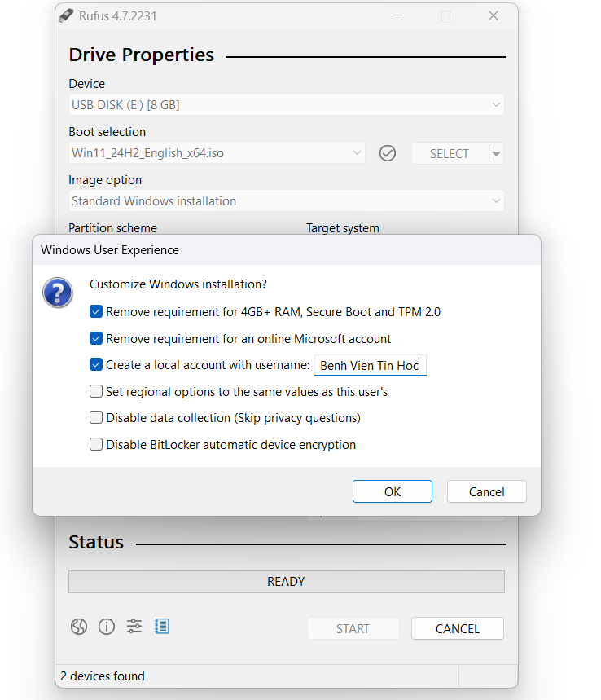Enable Disable data collection checkbox
Image resolution: width=601 pixels, height=700 pixels.
click(96, 418)
